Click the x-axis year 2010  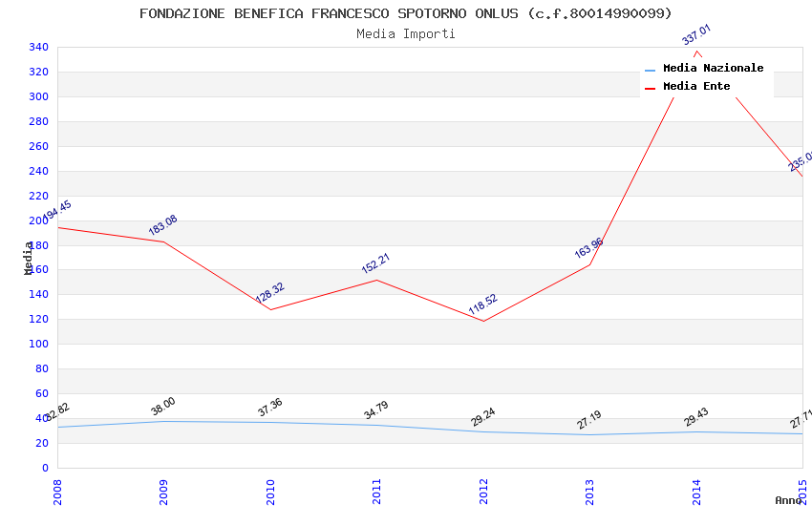point(270,492)
